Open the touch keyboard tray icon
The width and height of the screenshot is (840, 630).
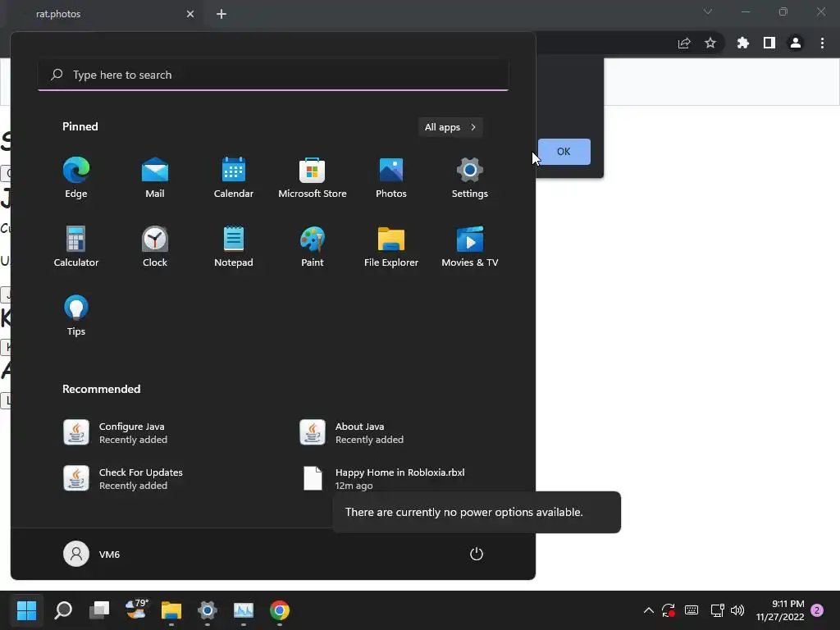[692, 610]
